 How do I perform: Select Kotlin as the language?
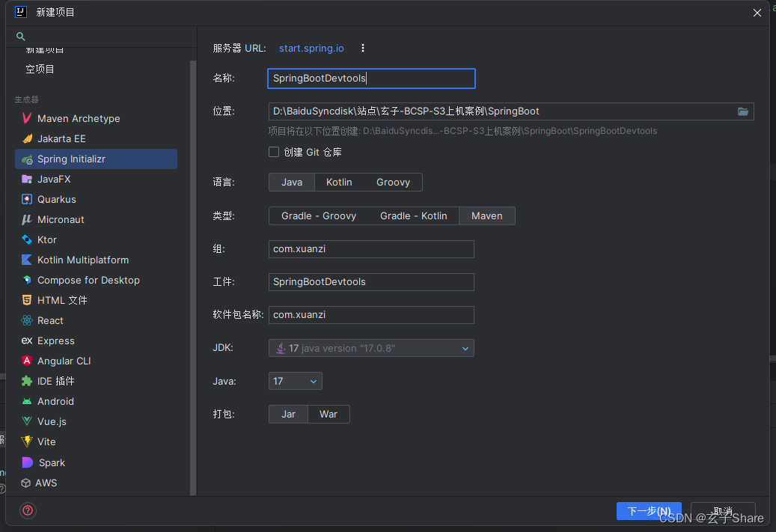(339, 182)
